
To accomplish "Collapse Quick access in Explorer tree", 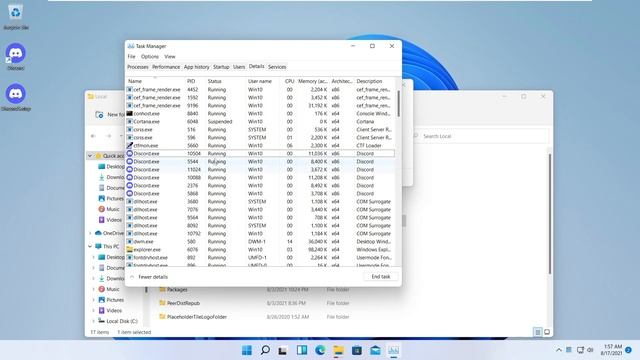I will click(90, 156).
